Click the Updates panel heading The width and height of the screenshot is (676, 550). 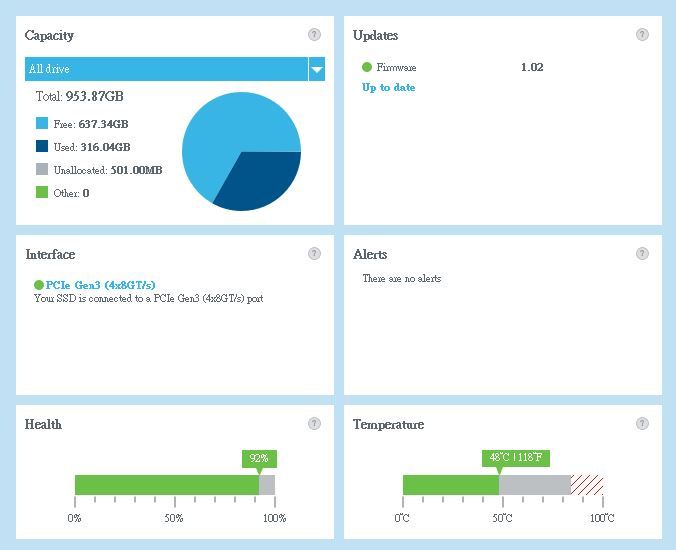point(375,35)
